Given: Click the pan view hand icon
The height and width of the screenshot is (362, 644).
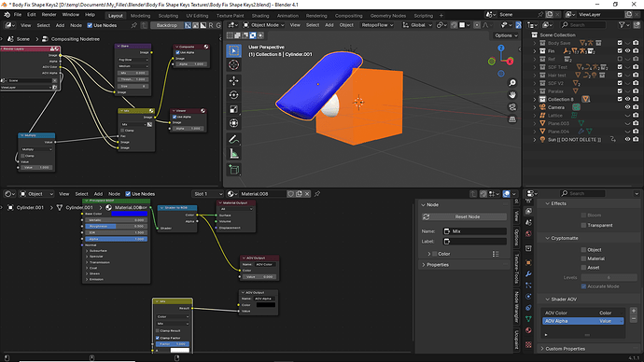Looking at the screenshot, I should tap(512, 95).
